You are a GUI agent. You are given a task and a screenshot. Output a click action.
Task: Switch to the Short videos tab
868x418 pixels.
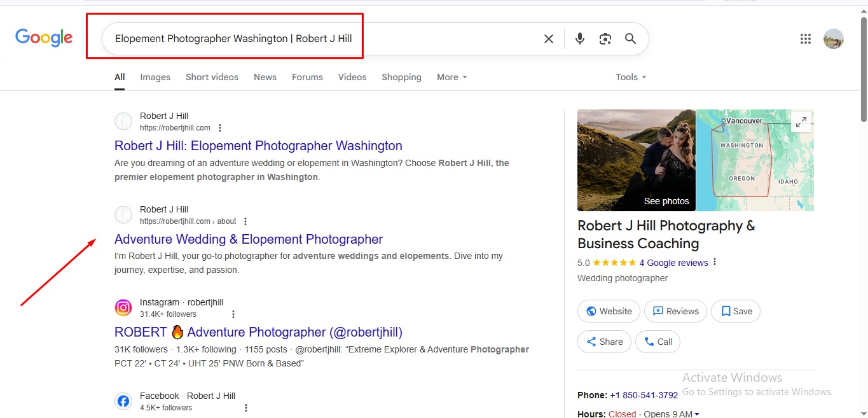pos(212,77)
